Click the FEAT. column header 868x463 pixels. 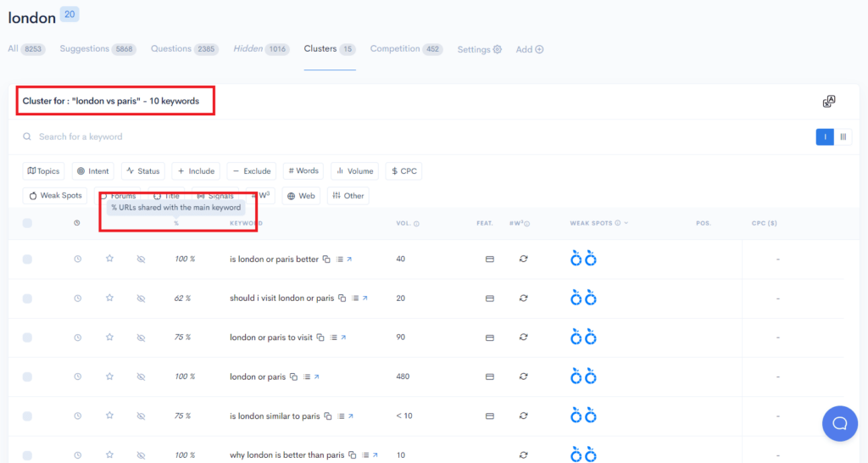485,223
